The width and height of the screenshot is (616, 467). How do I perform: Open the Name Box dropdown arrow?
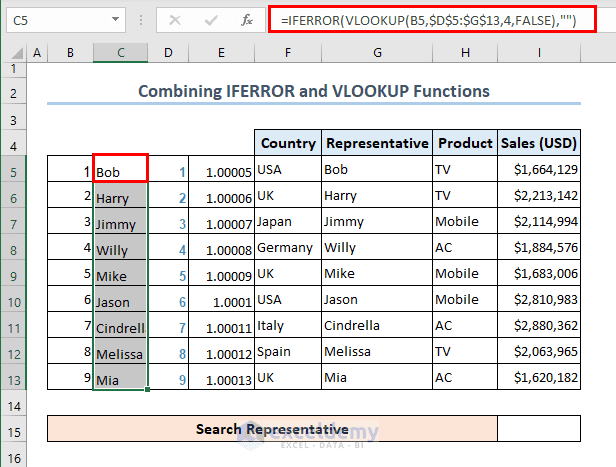[115, 19]
